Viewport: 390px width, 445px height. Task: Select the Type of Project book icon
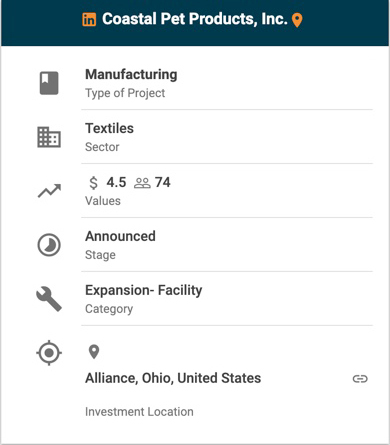pos(49,83)
